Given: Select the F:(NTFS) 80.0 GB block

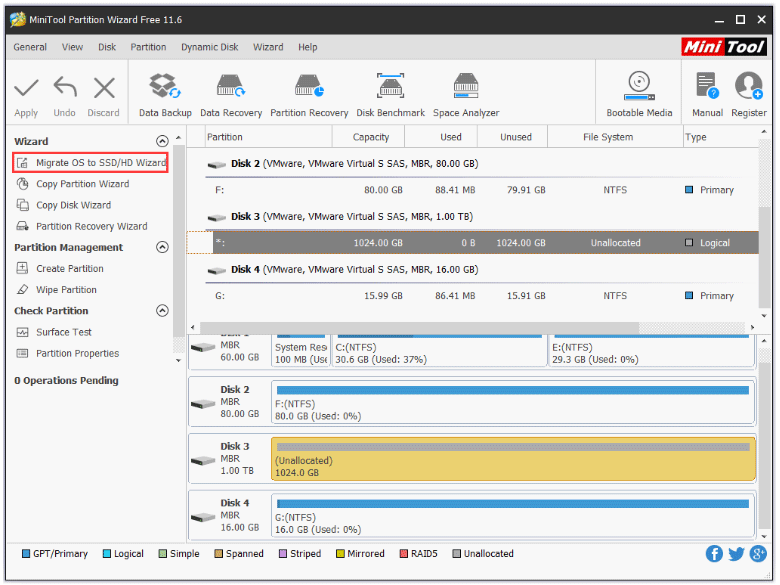Looking at the screenshot, I should pyautogui.click(x=513, y=402).
